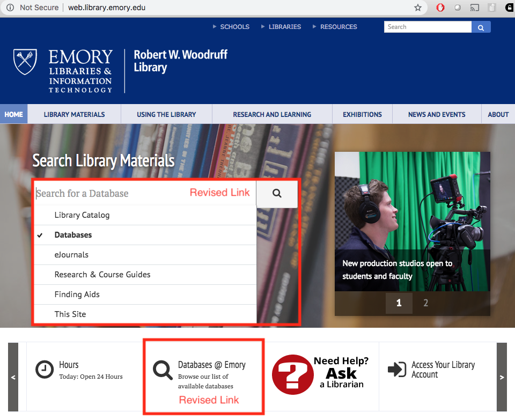Open Access Your Library Account link
Image resolution: width=515 pixels, height=420 pixels.
pos(443,370)
